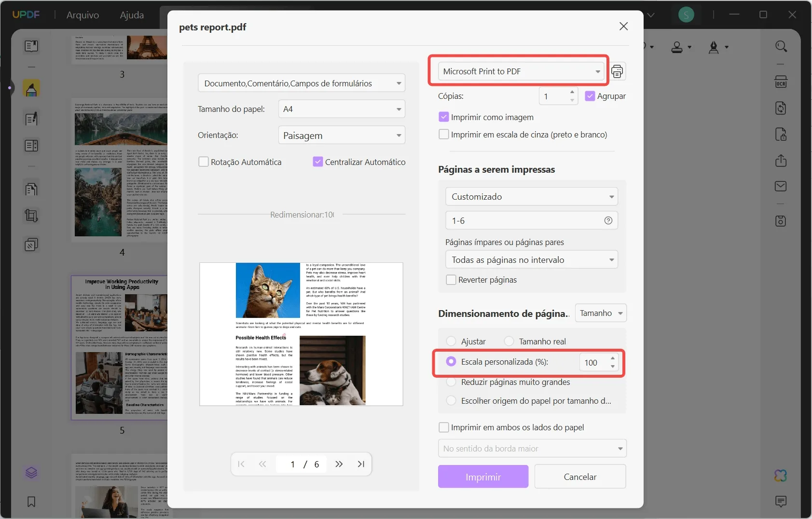
Task: Click the printer properties icon beside printer dropdown
Action: coord(618,71)
